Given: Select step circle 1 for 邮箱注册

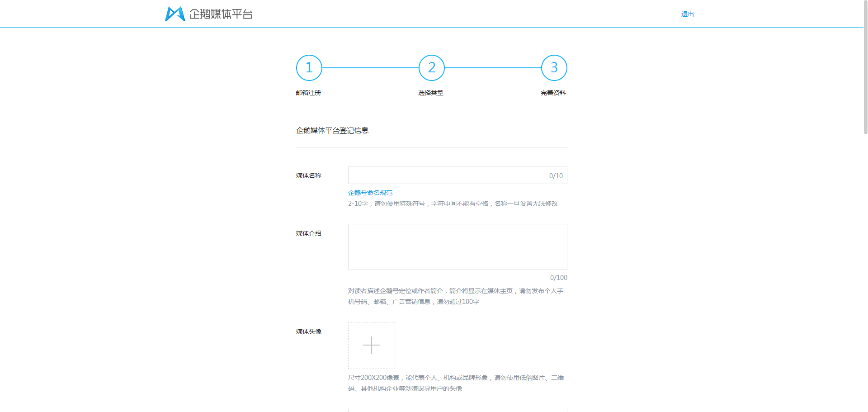Looking at the screenshot, I should (309, 68).
